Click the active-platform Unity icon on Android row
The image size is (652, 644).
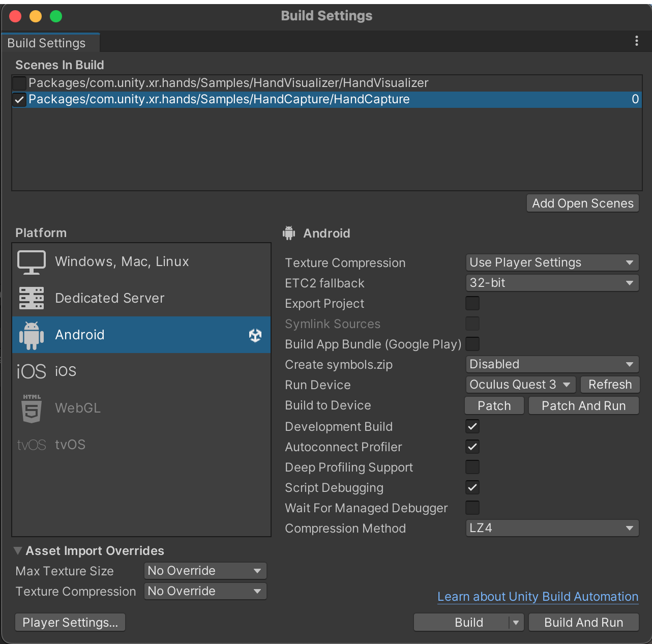pyautogui.click(x=255, y=335)
